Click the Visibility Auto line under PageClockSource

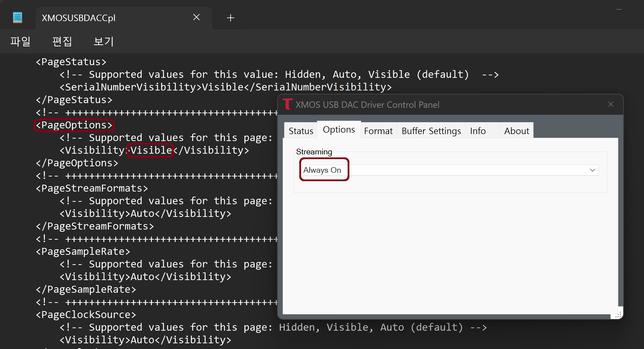[x=145, y=340]
